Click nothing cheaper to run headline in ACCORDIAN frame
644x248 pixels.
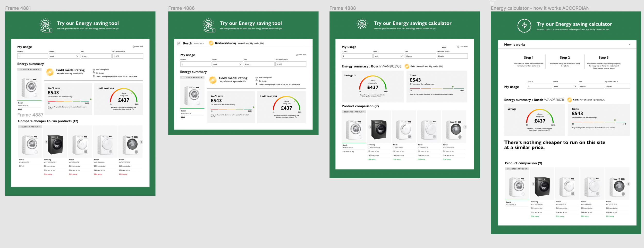[555, 145]
